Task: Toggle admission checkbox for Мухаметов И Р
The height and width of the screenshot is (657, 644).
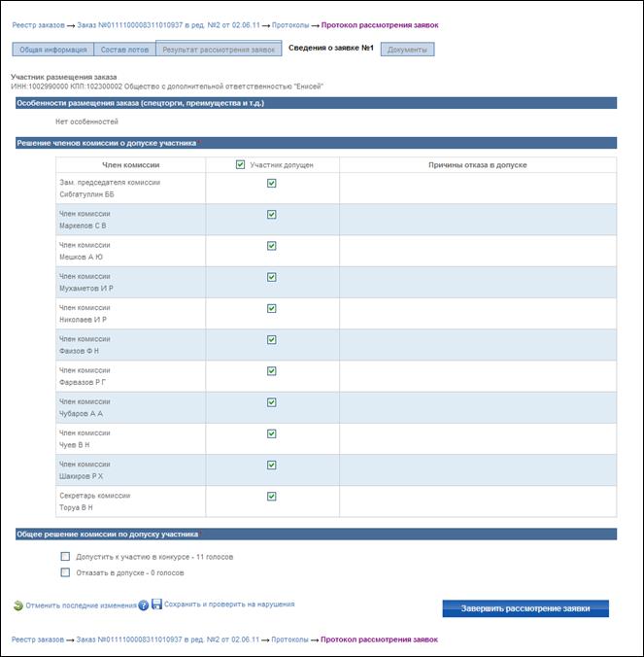Action: pos(272,277)
